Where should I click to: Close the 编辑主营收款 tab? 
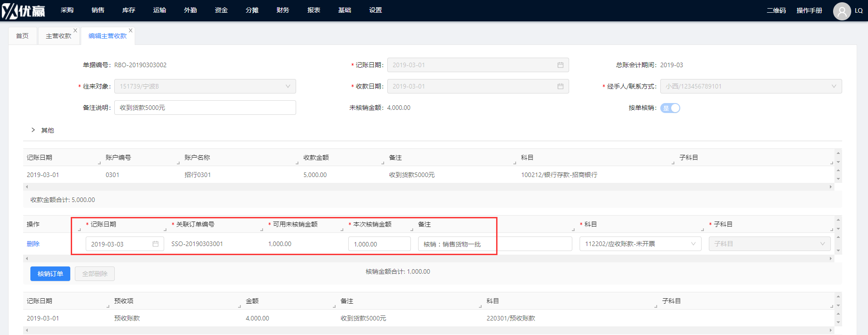[131, 30]
